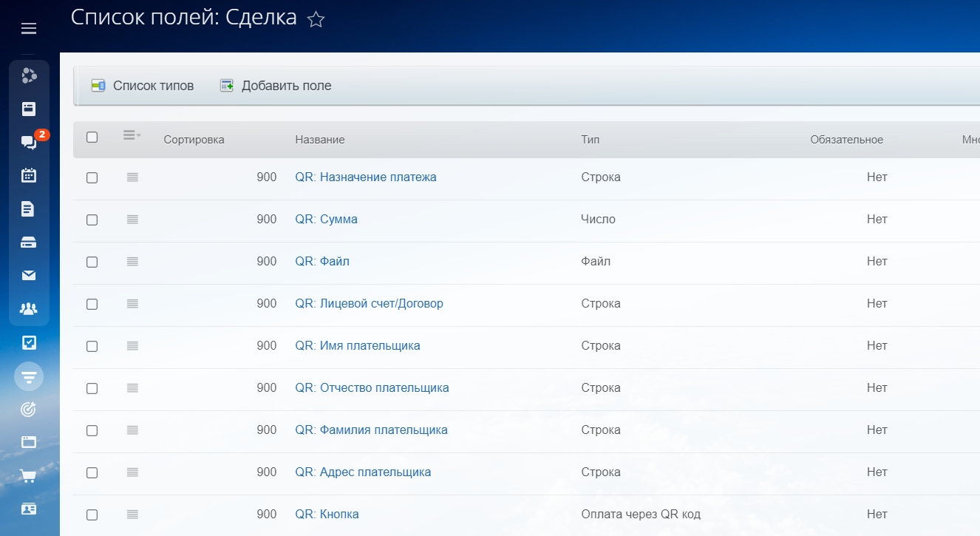Open the action menu for QR: Файл row

pyautogui.click(x=132, y=262)
